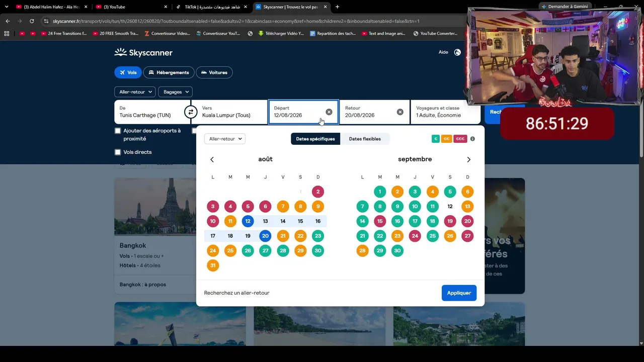
Task: Select 12 septembre in the calendar
Action: tap(450, 206)
